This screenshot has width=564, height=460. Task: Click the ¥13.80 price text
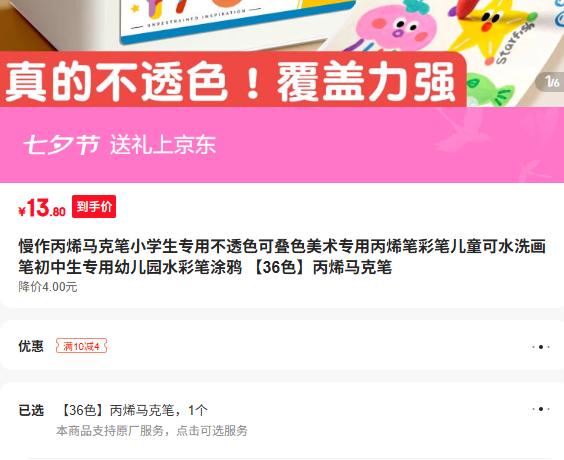pyautogui.click(x=42, y=208)
